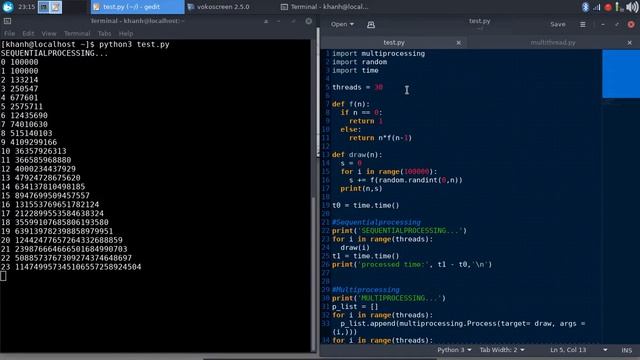Click terminal output row '23 1147499573451065572589​24504'

(x=71, y=267)
